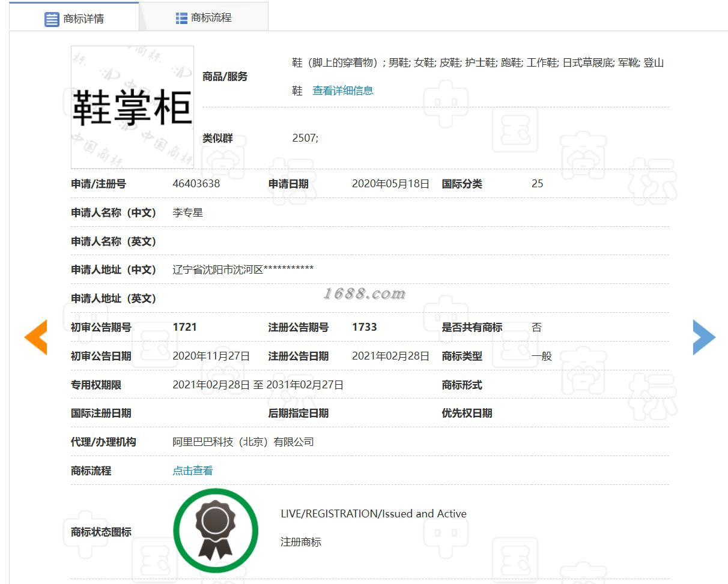Select registration announcement date 2021年02月28日
This screenshot has height=584, width=728.
coord(390,356)
